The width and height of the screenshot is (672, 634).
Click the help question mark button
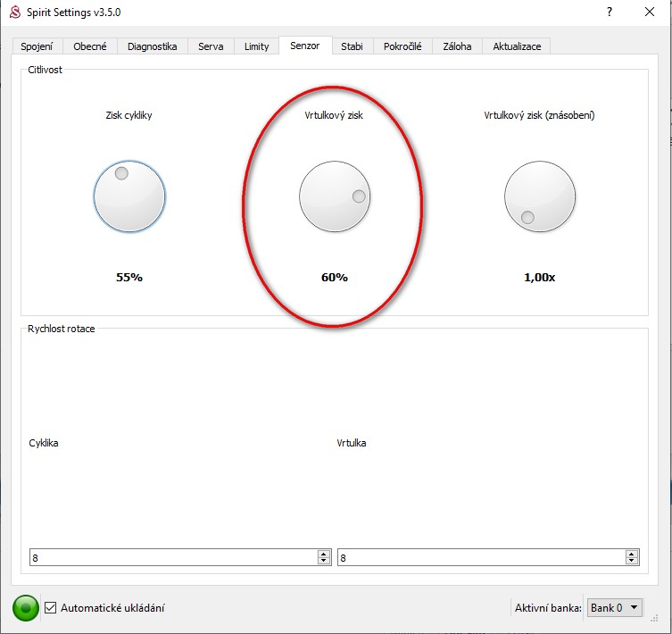click(x=609, y=13)
